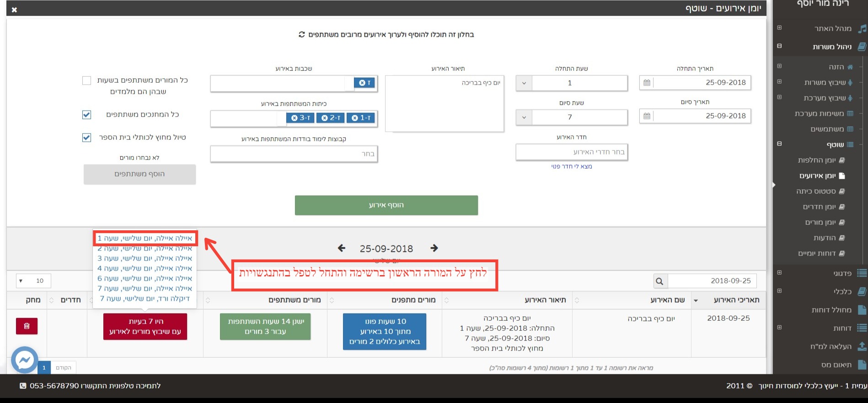Viewport: 868px width, 403px height.
Task: Open סטטוס כיתה in the sidebar
Action: click(x=816, y=191)
